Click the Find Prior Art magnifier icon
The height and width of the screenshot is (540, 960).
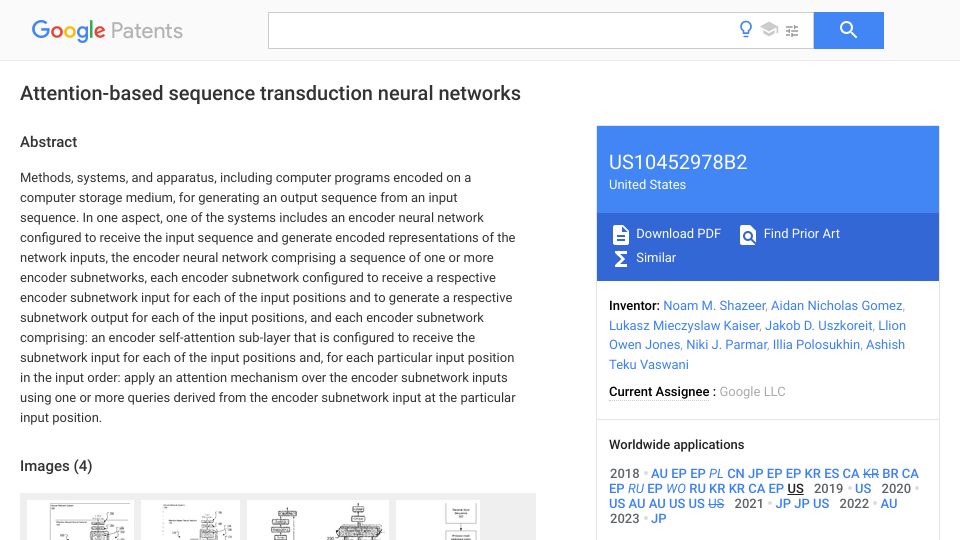[748, 234]
